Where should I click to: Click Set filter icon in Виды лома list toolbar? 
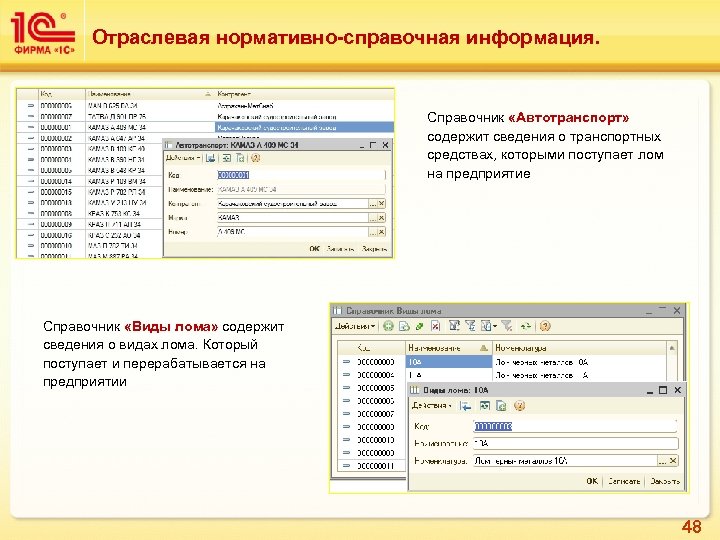[x=454, y=326]
